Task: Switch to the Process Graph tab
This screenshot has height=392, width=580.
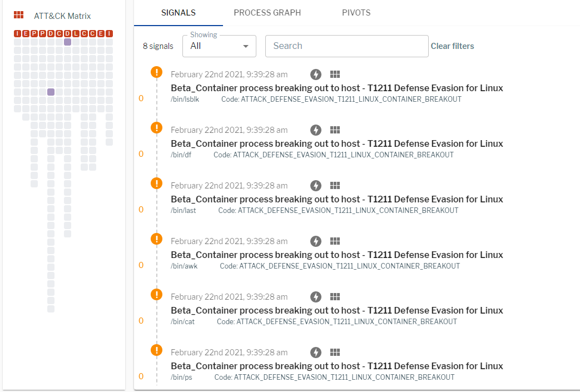Action: pyautogui.click(x=267, y=13)
